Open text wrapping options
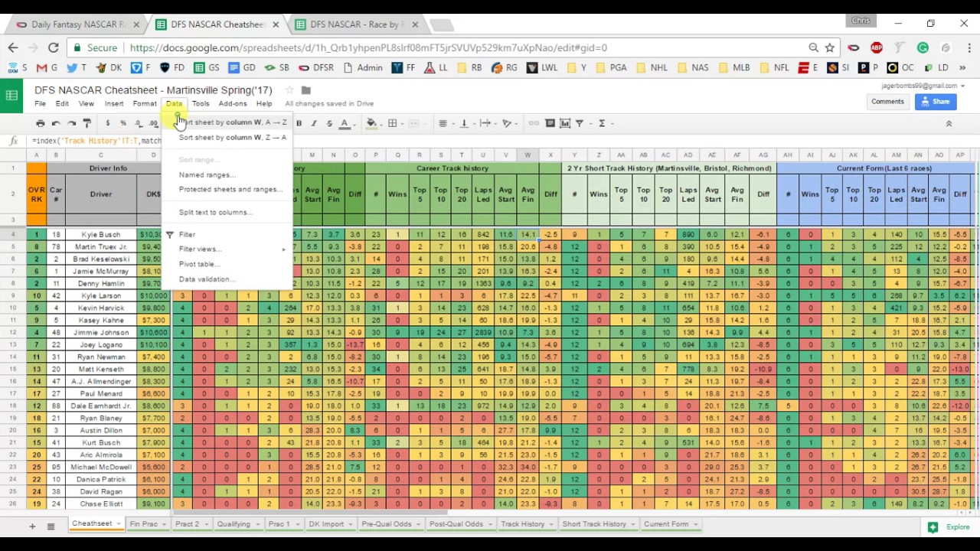Screen dimensions: 980x551 pyautogui.click(x=485, y=123)
